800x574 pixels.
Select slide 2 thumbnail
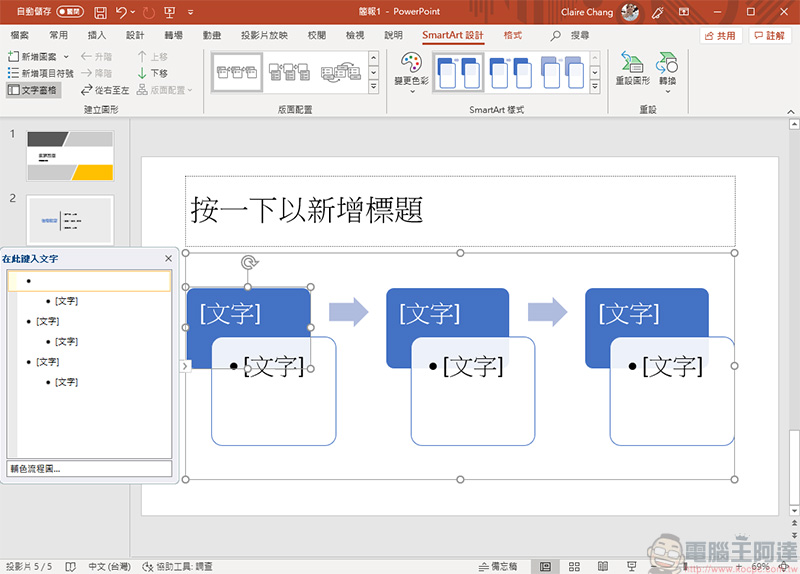70,220
